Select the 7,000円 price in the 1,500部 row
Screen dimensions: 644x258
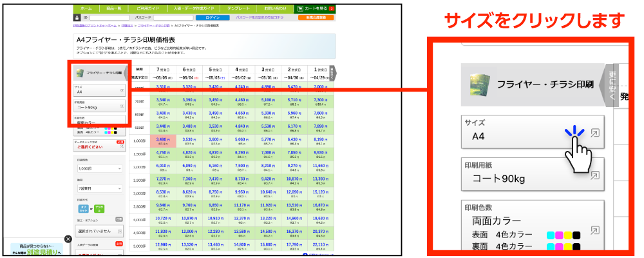point(268,154)
